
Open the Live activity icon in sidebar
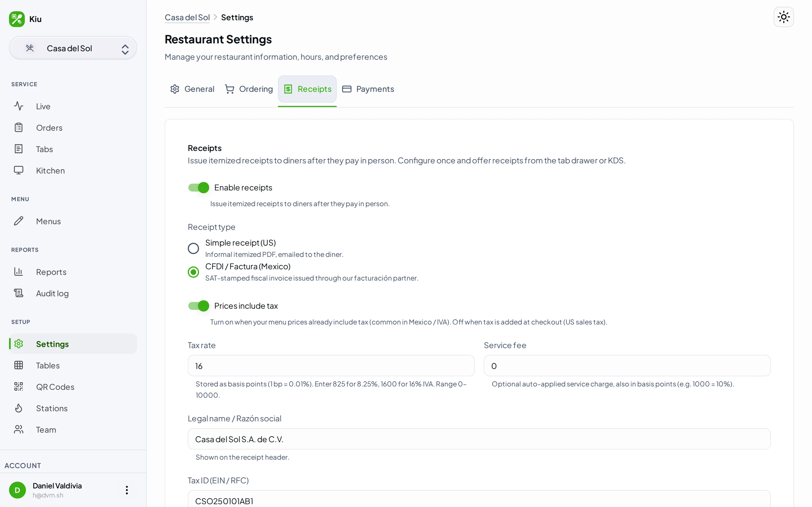(x=19, y=106)
